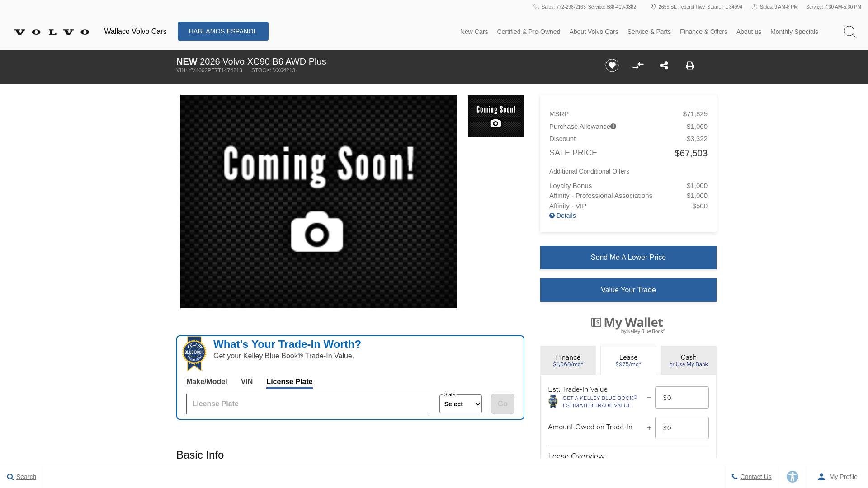Click the Loyalty Bonus row
868x488 pixels.
628,186
